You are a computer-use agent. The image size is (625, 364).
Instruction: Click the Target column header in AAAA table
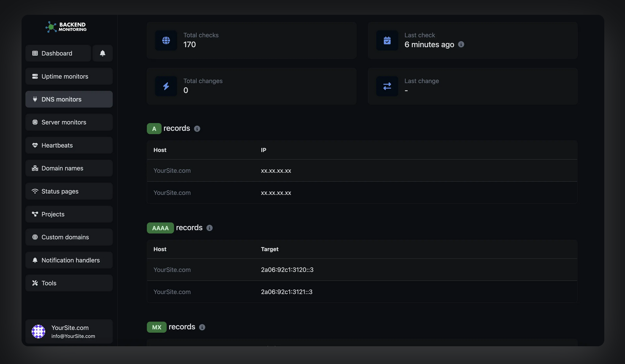(270, 249)
